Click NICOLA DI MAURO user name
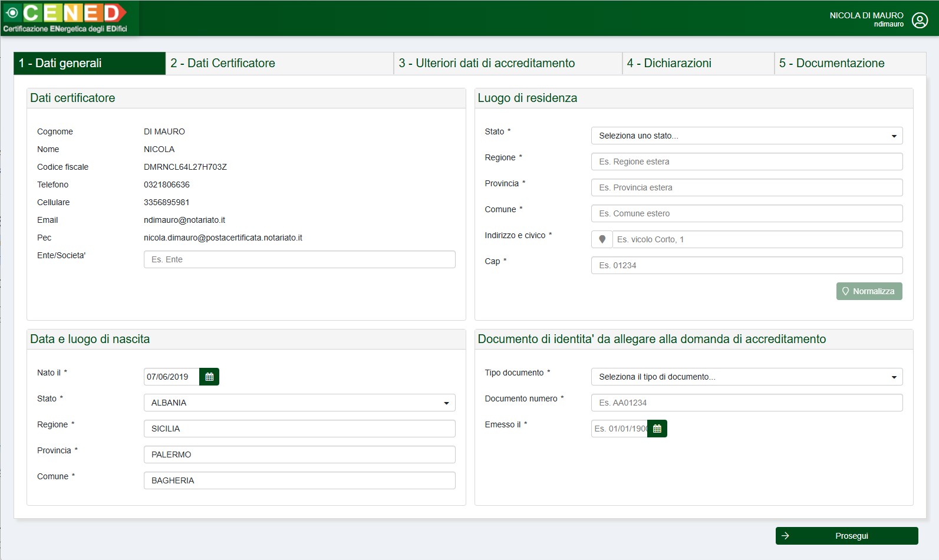 click(866, 15)
